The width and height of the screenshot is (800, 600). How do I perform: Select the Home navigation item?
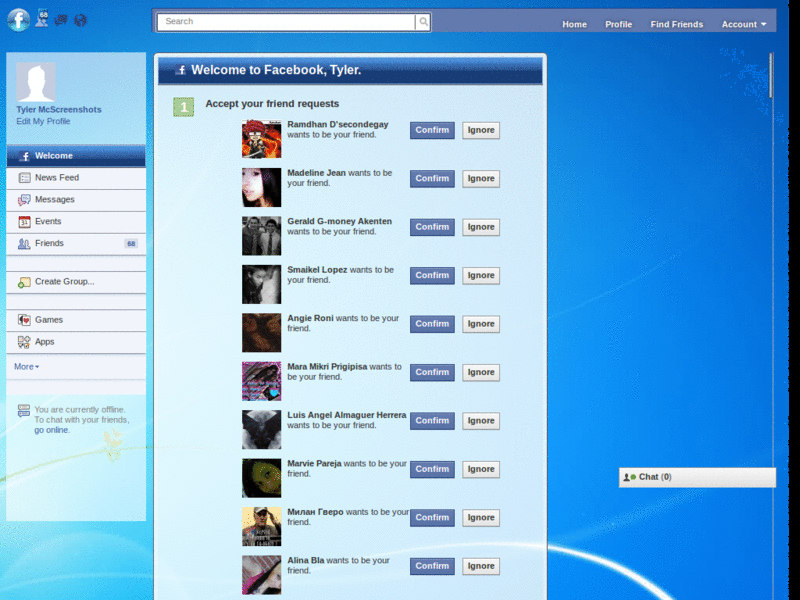pos(574,24)
